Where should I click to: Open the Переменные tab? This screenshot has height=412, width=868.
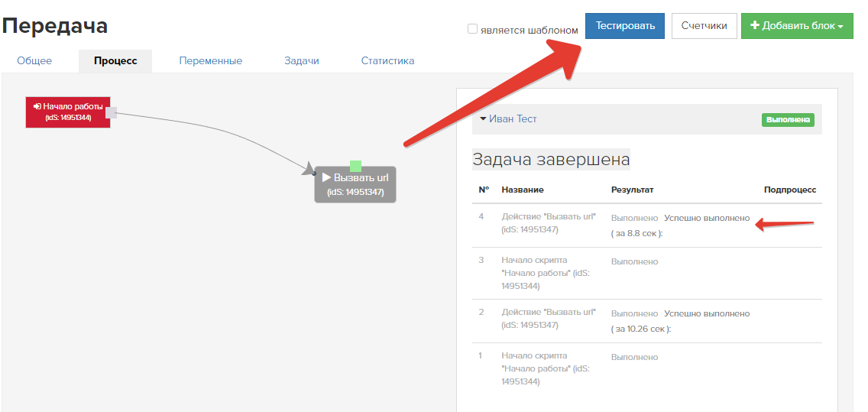coord(210,61)
